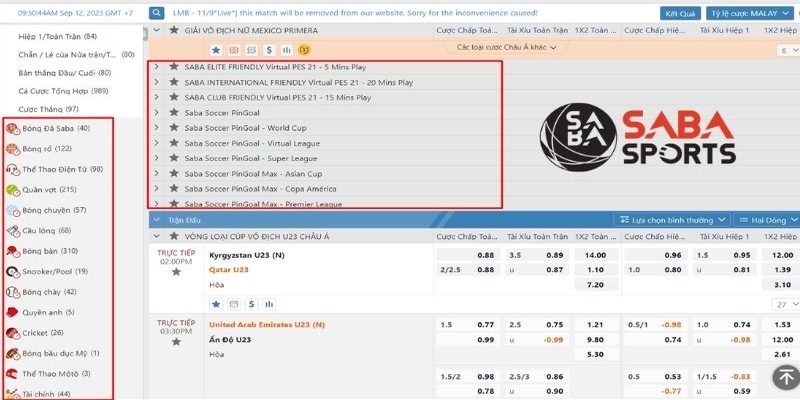Click the search magnifier icon
Screen dimensions: 800x400
pyautogui.click(x=157, y=13)
